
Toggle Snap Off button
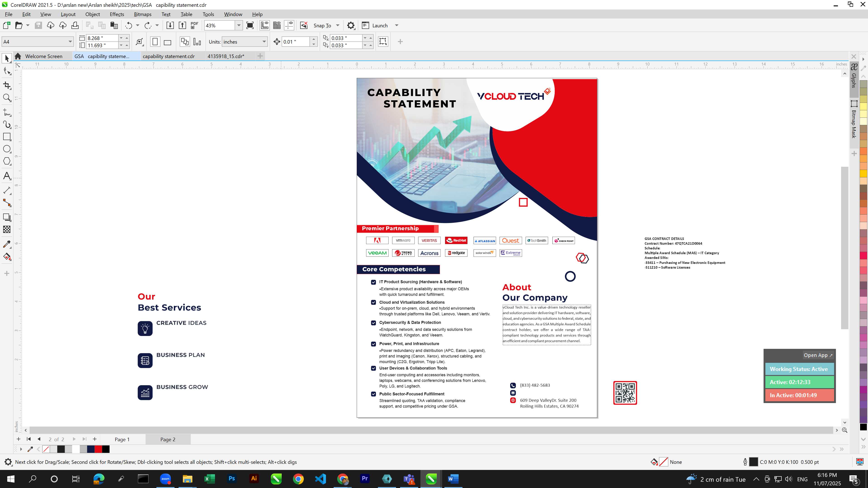point(304,25)
